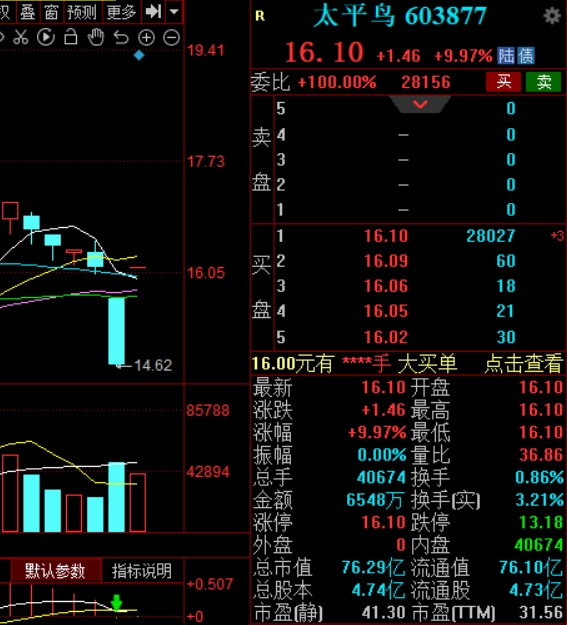Click the 14.62 low price label
Viewport: 567px width, 625px height.
click(x=153, y=365)
